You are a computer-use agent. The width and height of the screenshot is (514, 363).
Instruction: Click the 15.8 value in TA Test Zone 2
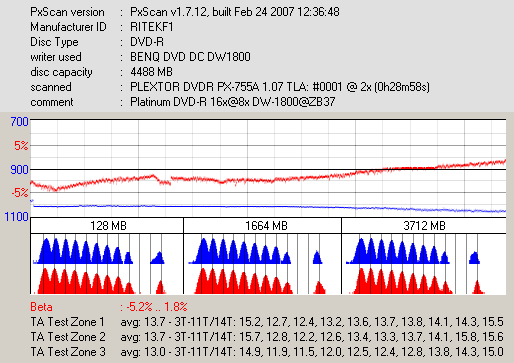point(466,337)
